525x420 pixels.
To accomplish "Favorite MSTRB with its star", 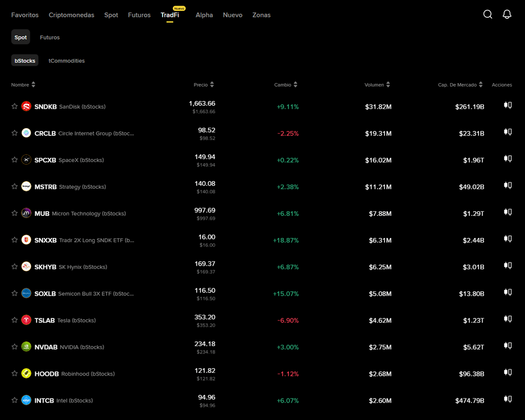I will (14, 186).
